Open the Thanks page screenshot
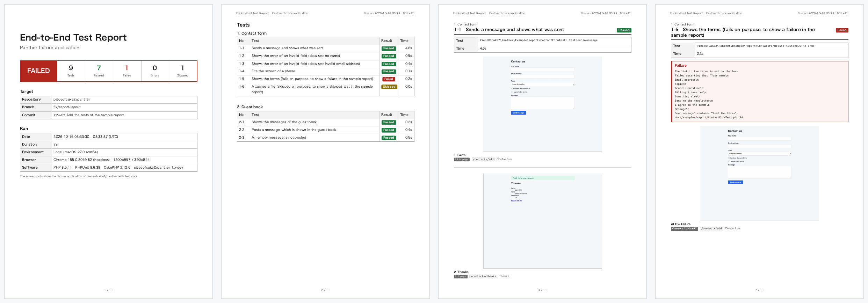Viewport: 868px width, 303px height. pos(542,221)
